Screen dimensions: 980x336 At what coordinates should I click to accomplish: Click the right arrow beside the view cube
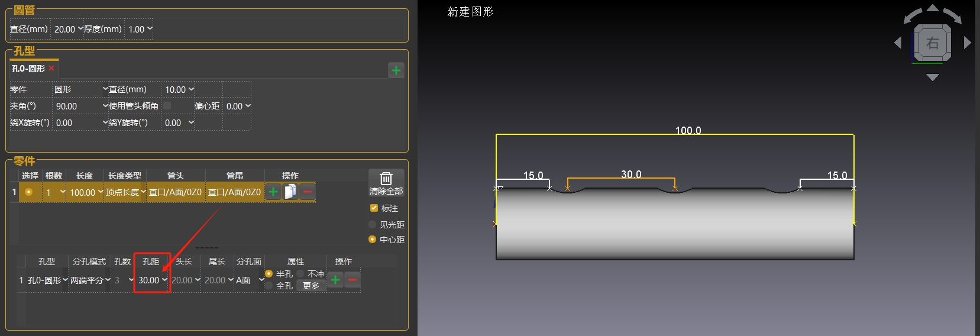pos(968,43)
